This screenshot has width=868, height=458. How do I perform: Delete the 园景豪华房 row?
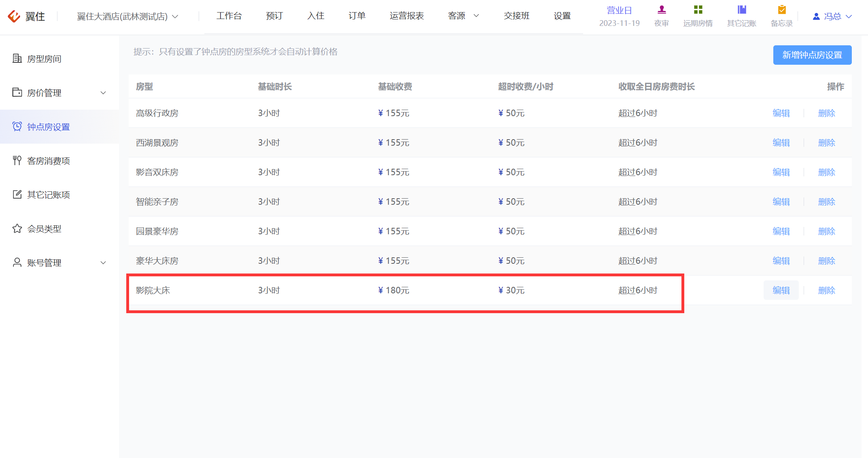[826, 231]
